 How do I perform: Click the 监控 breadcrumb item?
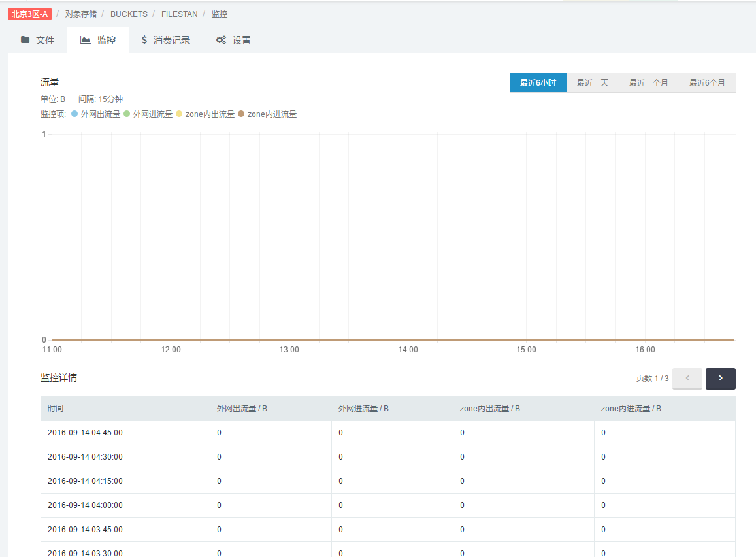coord(220,14)
